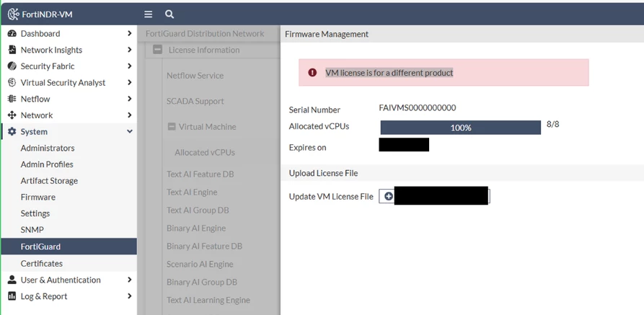
Task: Click the serial number FAIVMS0000000000
Action: pos(418,108)
